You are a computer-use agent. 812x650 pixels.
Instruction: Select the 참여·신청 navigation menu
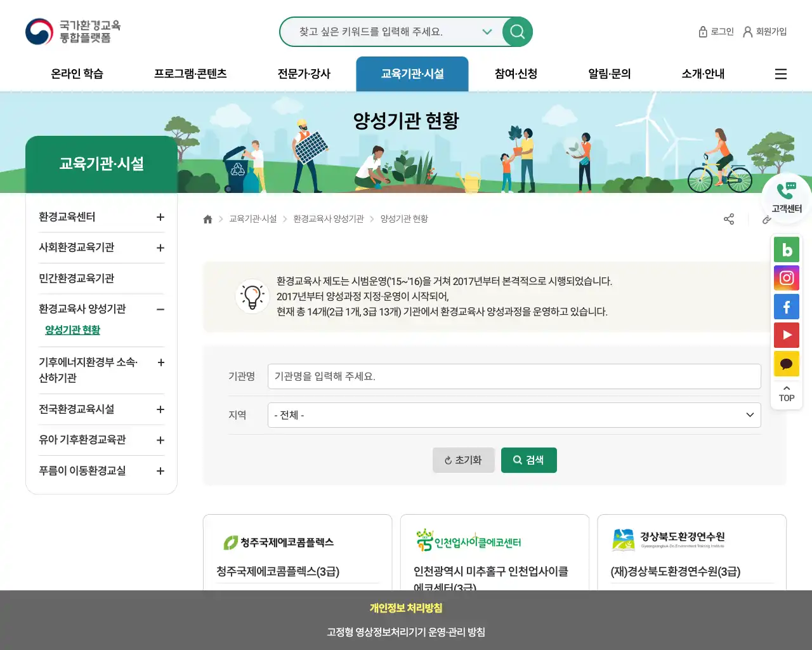(515, 74)
